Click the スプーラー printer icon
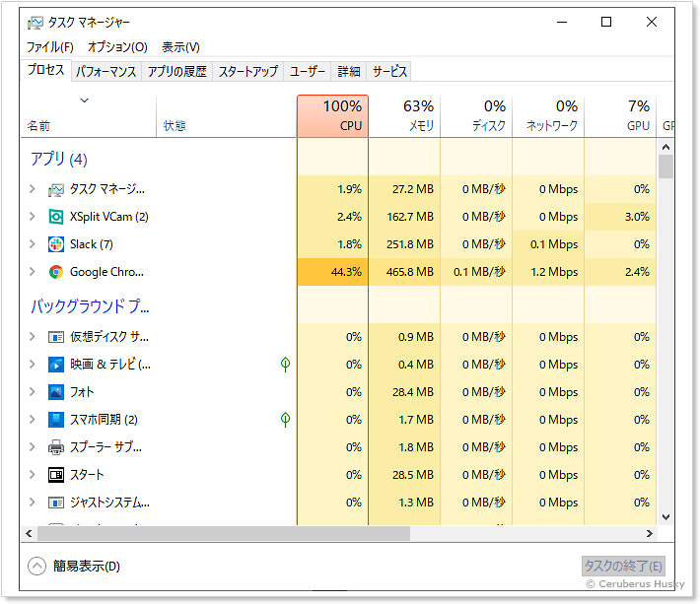Screen dimensions: 700x604 (x=56, y=447)
